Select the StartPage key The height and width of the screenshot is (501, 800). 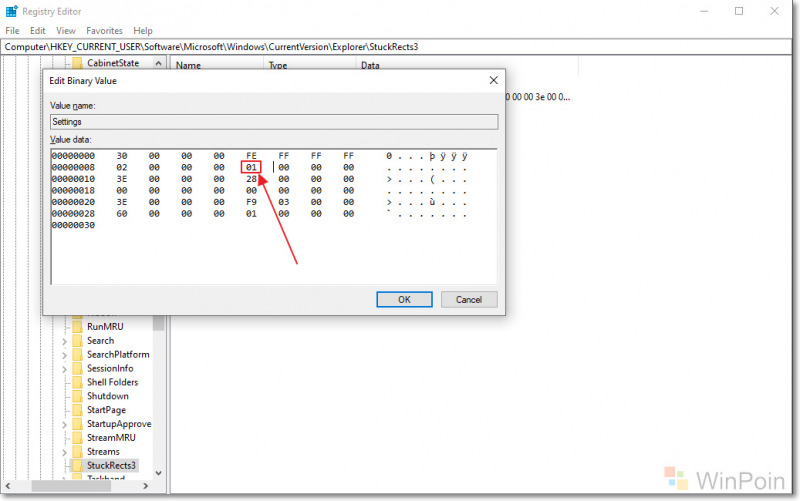point(106,410)
